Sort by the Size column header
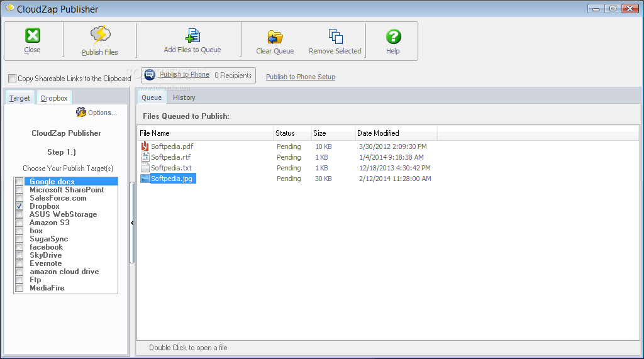This screenshot has width=644, height=359. pyautogui.click(x=333, y=133)
